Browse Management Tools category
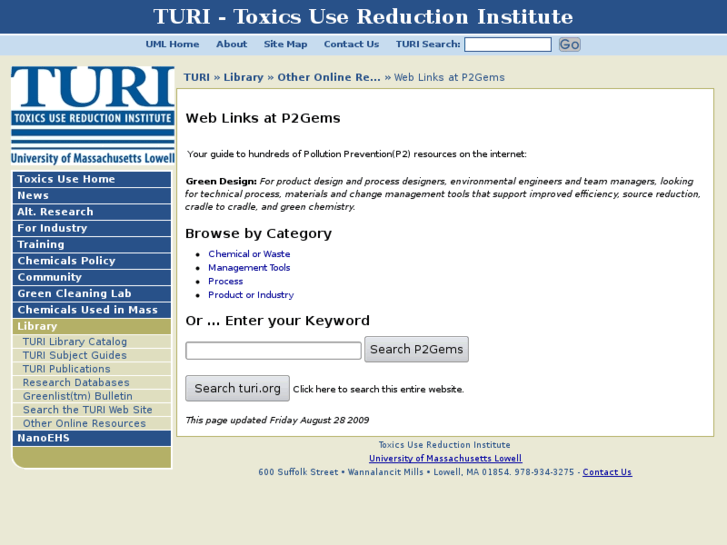Viewport: 727px width, 545px height. point(249,268)
